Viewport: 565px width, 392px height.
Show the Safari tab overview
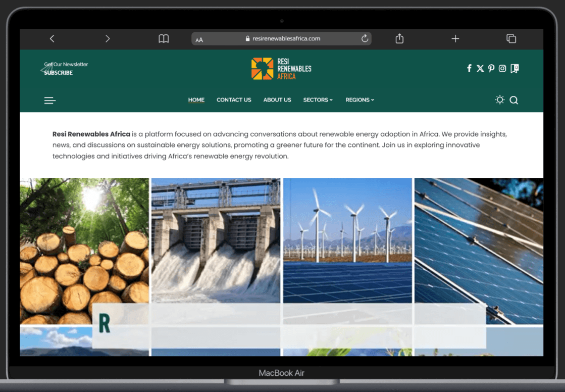pos(511,38)
